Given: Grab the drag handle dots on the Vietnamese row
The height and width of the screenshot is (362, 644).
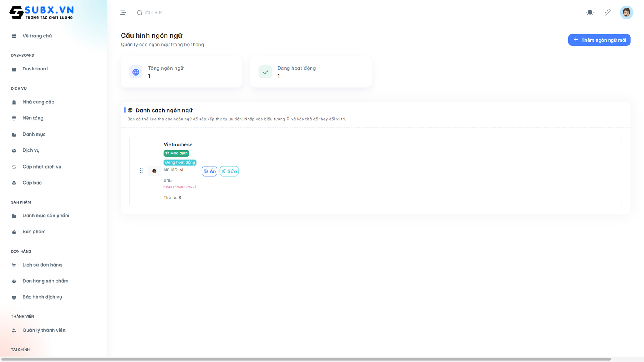Looking at the screenshot, I should click(141, 171).
